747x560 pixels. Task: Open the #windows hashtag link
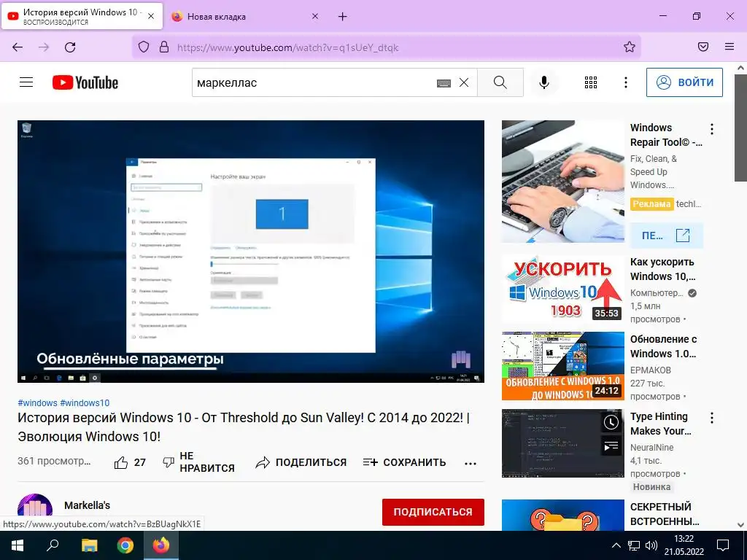37,402
